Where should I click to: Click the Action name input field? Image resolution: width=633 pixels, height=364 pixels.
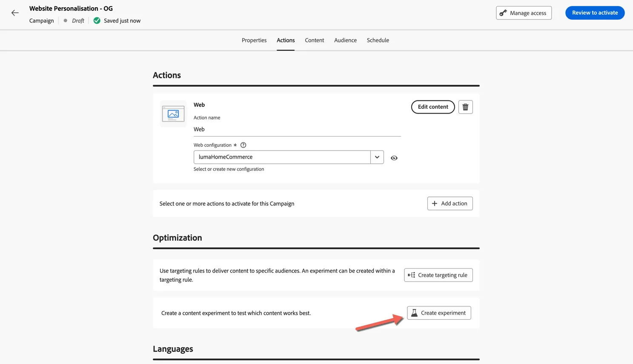[x=297, y=129]
